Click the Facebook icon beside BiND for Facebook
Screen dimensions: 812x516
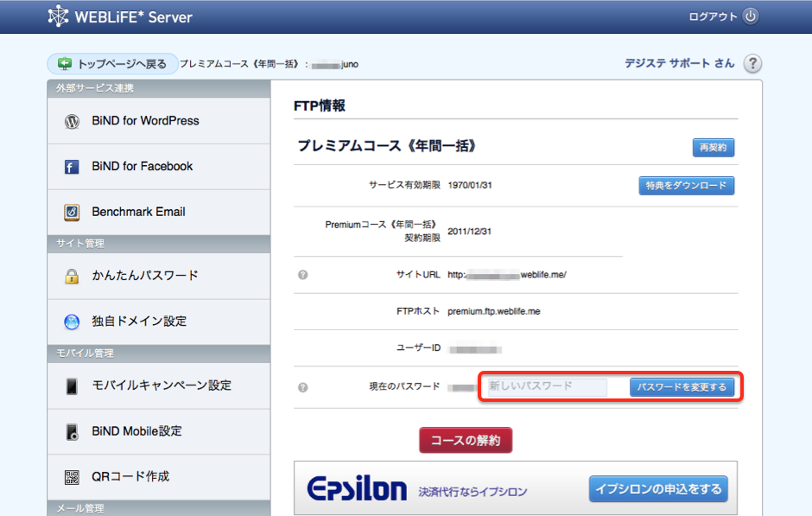[x=73, y=167]
